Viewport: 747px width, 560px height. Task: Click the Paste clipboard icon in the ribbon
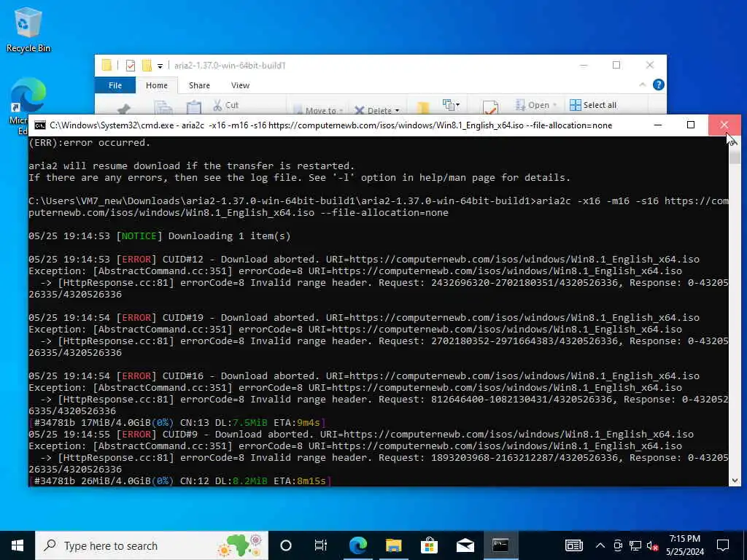193,108
